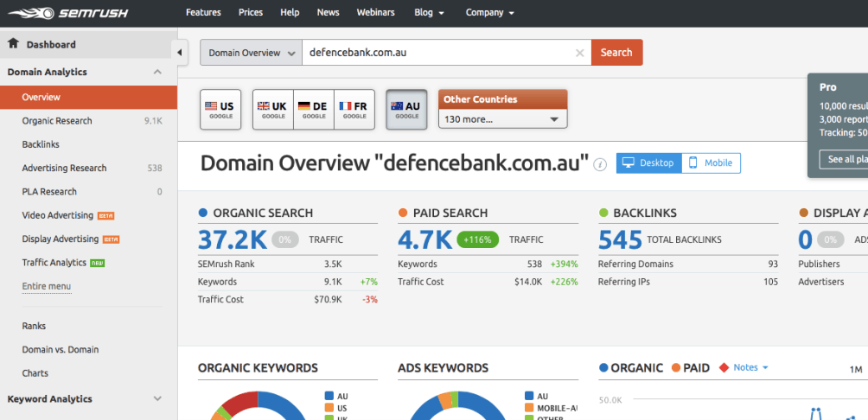Image resolution: width=868 pixels, height=420 pixels.
Task: Click the SEMrush logo
Action: tap(68, 13)
